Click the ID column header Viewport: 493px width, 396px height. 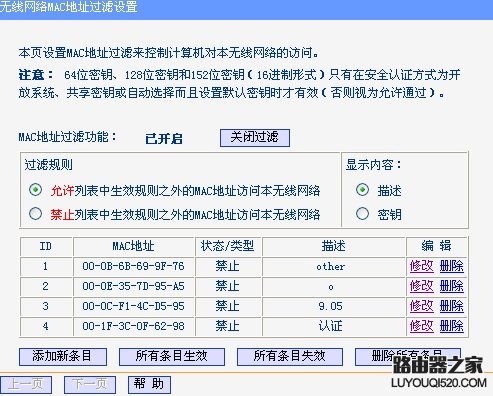(x=46, y=246)
